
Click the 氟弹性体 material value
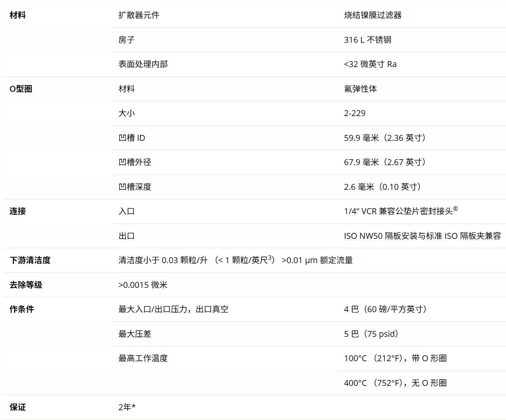[x=360, y=89]
